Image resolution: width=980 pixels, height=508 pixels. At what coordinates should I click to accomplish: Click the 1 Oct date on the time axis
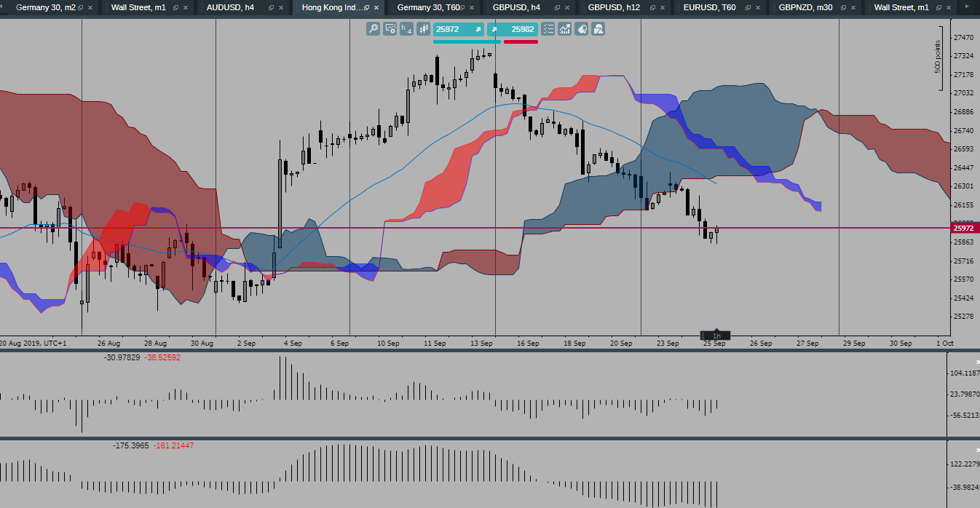[944, 343]
